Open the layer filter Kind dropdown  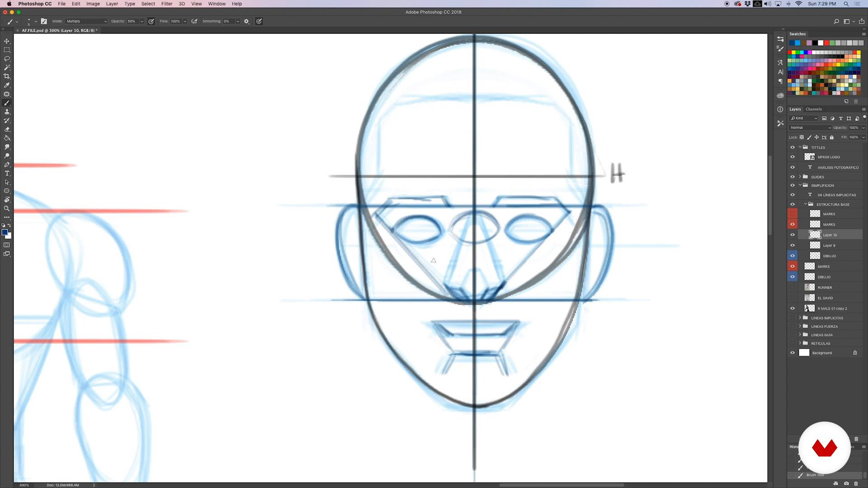point(804,118)
